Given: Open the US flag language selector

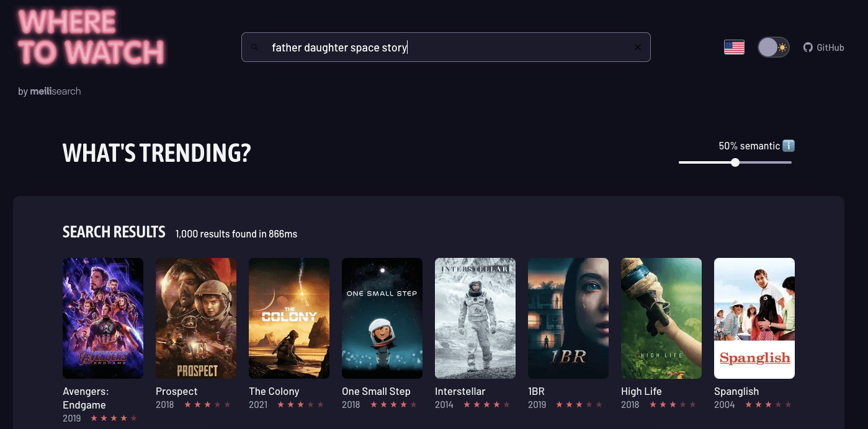Looking at the screenshot, I should click(734, 47).
